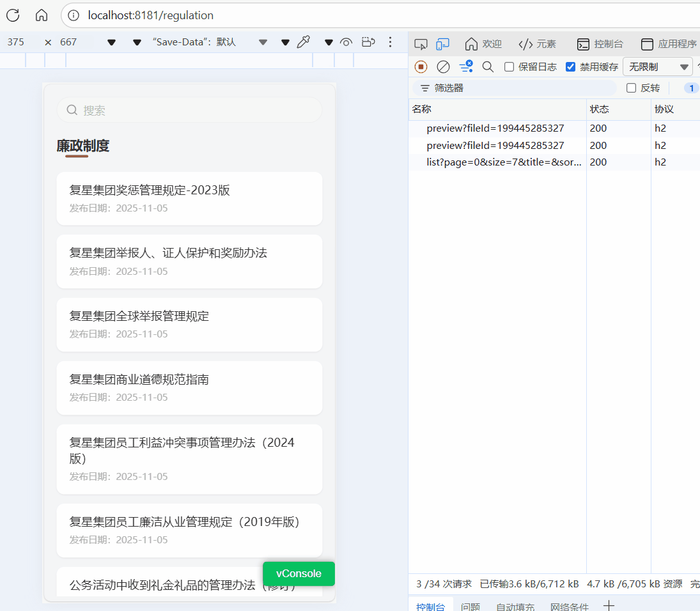Open the device toolbar three-dot menu
The height and width of the screenshot is (611, 700).
coord(391,42)
